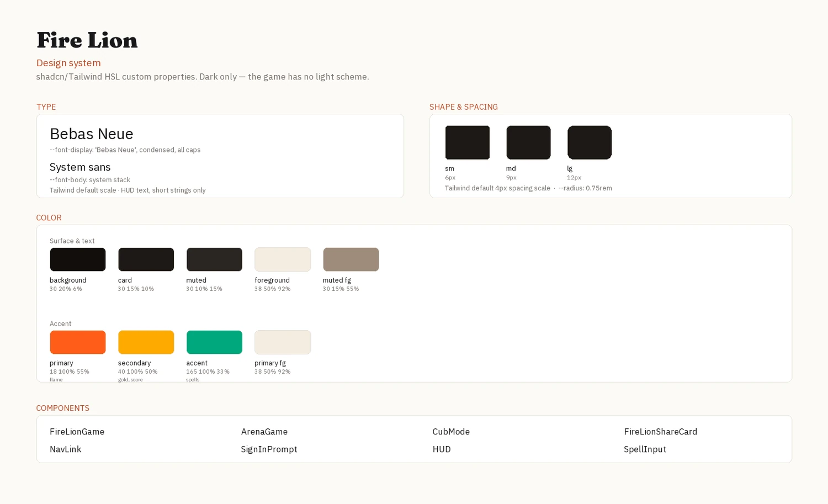Click the "30 10% 15%" HSL value
This screenshot has width=828, height=504.
204,289
